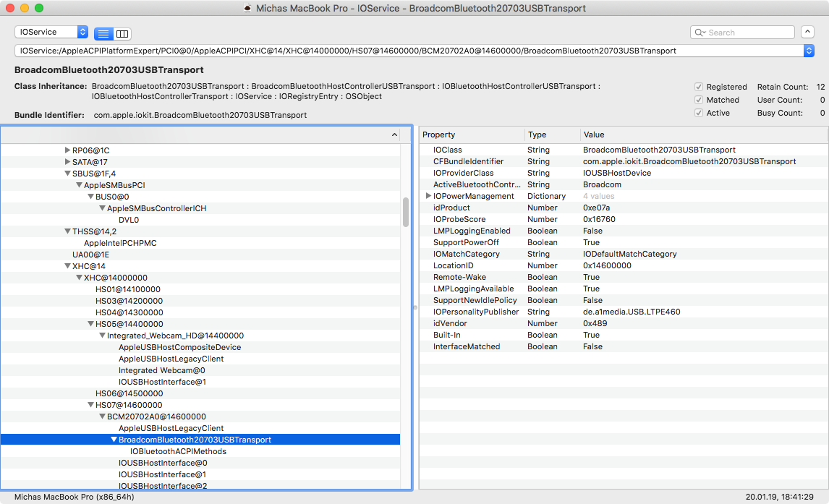
Task: Select IOUSBHostInterface@1 under the webcam
Action: [x=200, y=382]
